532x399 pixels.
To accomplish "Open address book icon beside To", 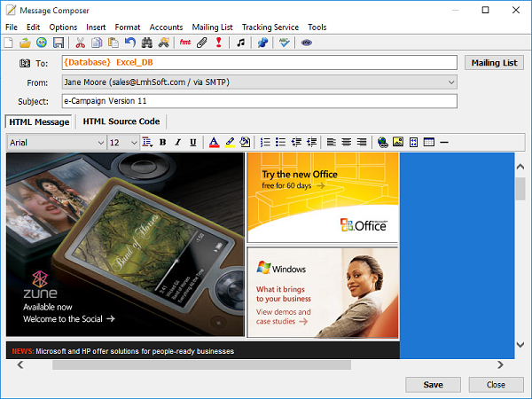I will coord(25,63).
